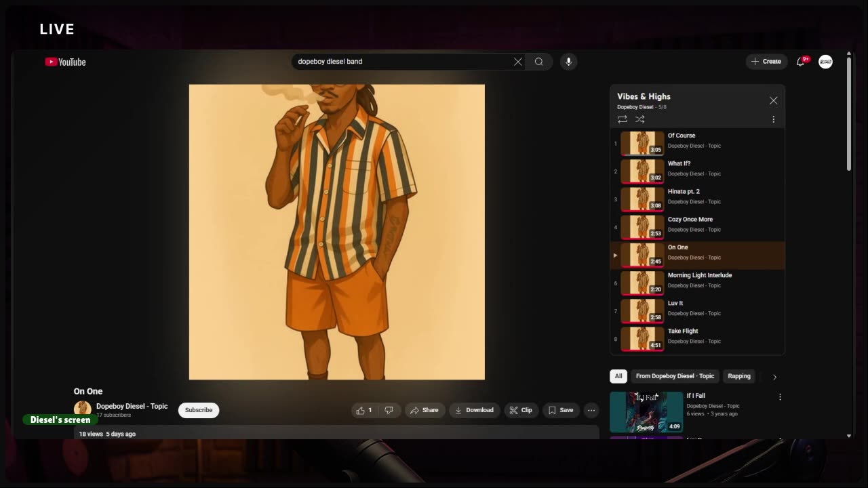Dislike the On One video

coord(389,410)
